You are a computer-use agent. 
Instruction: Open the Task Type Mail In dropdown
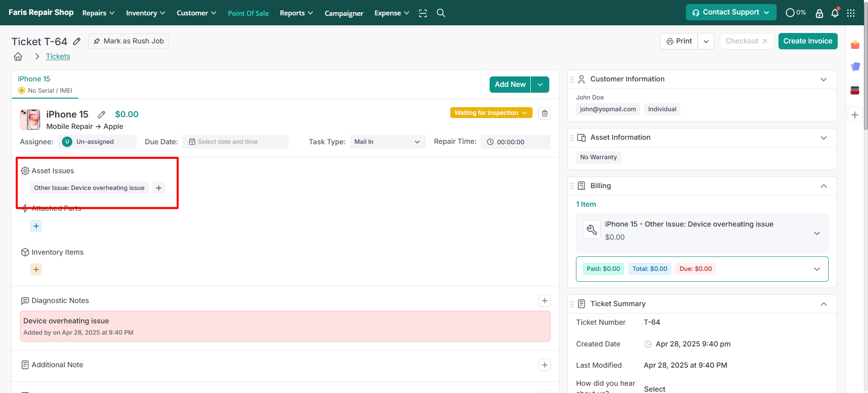[x=387, y=142]
